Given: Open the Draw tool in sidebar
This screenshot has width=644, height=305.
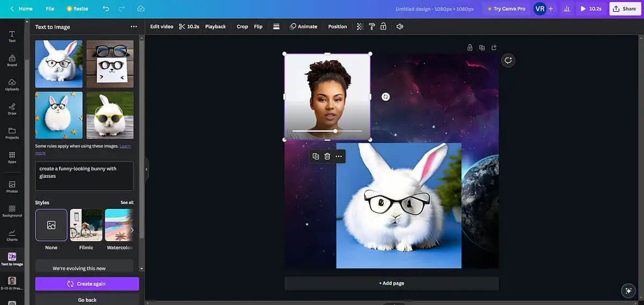Looking at the screenshot, I should 12,108.
